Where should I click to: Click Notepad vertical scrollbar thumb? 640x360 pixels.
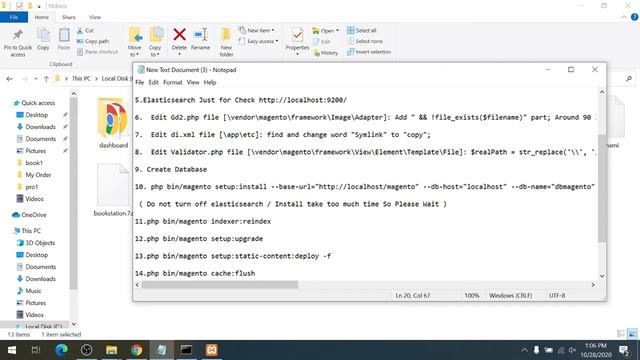pos(602,188)
